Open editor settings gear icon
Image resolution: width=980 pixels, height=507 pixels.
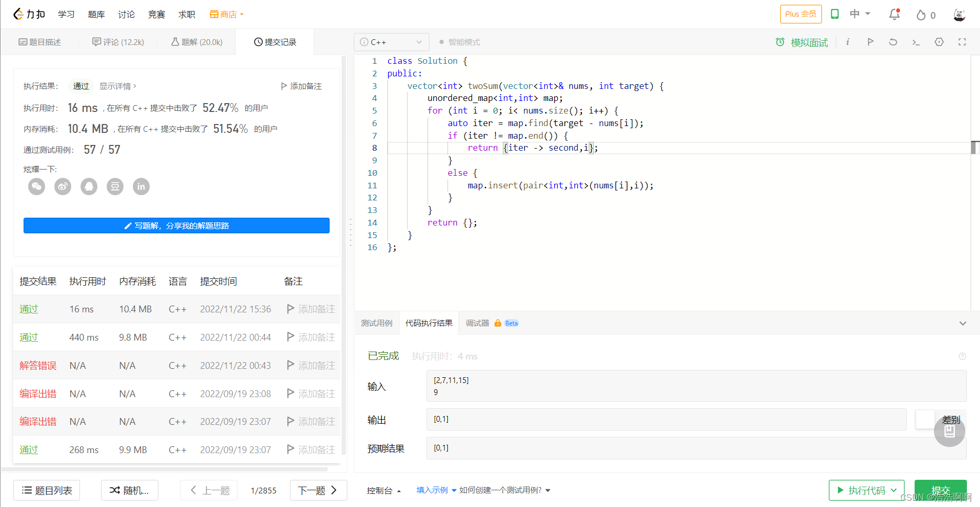939,42
